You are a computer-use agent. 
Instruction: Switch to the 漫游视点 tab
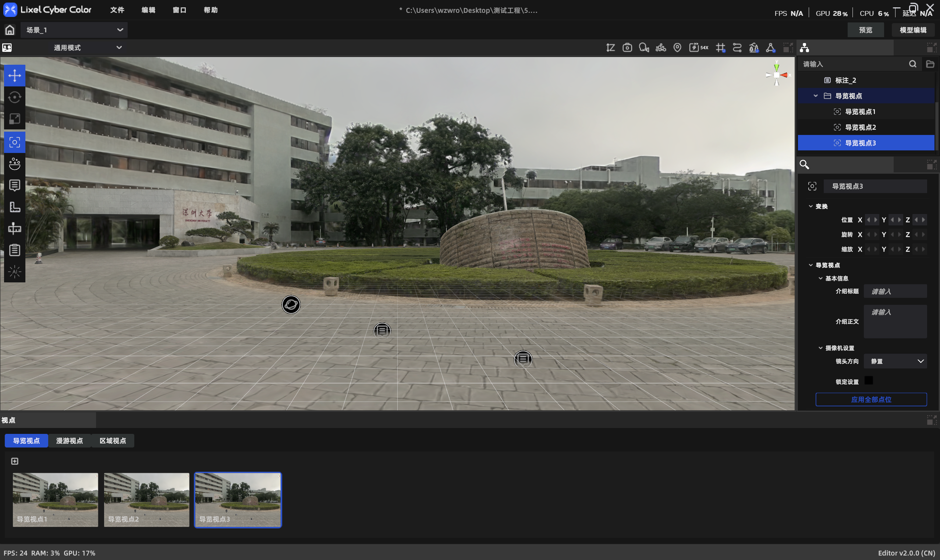[x=70, y=440]
